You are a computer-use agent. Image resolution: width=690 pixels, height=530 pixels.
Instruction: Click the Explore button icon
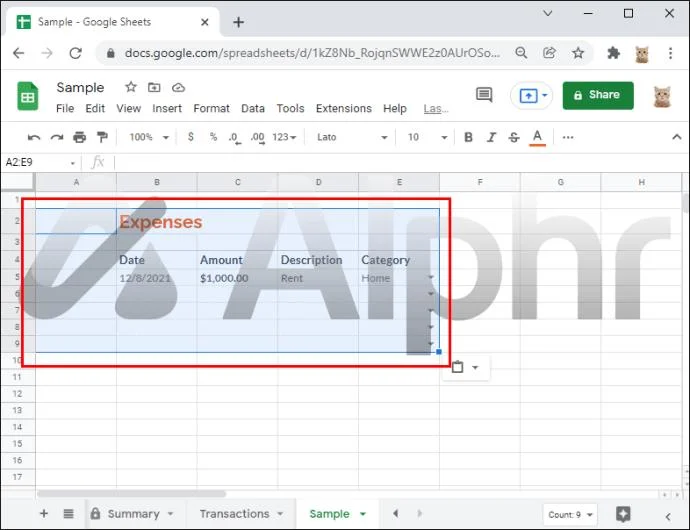623,514
